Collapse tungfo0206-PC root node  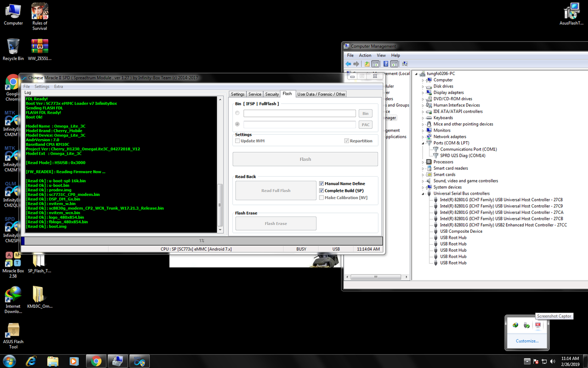coord(417,74)
